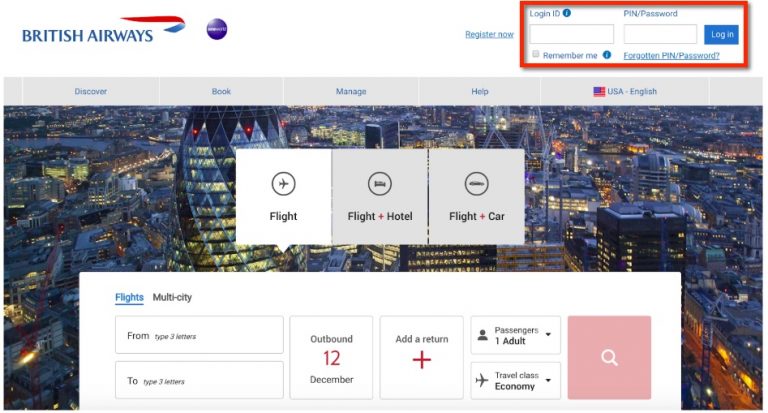Tick the Remember me checkbox
Viewport: 768px width, 413px height.
[536, 54]
